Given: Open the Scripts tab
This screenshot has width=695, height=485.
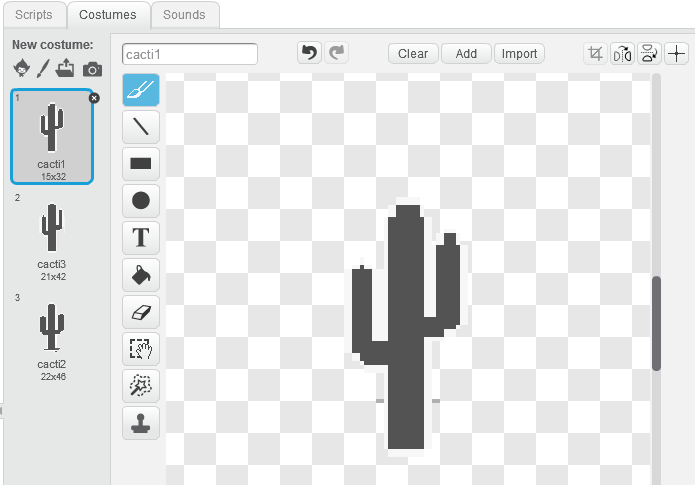Looking at the screenshot, I should pos(34,15).
